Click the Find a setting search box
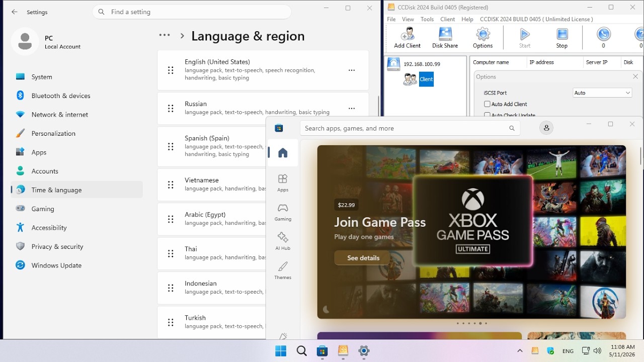Viewport: 644px width, 362px height. point(192,12)
